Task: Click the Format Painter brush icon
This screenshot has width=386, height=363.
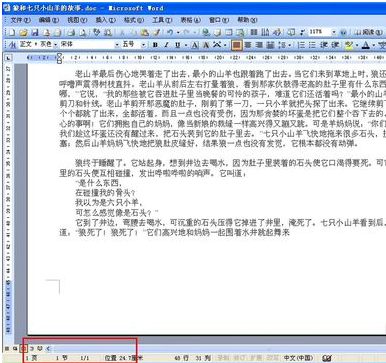Action: click(x=157, y=32)
